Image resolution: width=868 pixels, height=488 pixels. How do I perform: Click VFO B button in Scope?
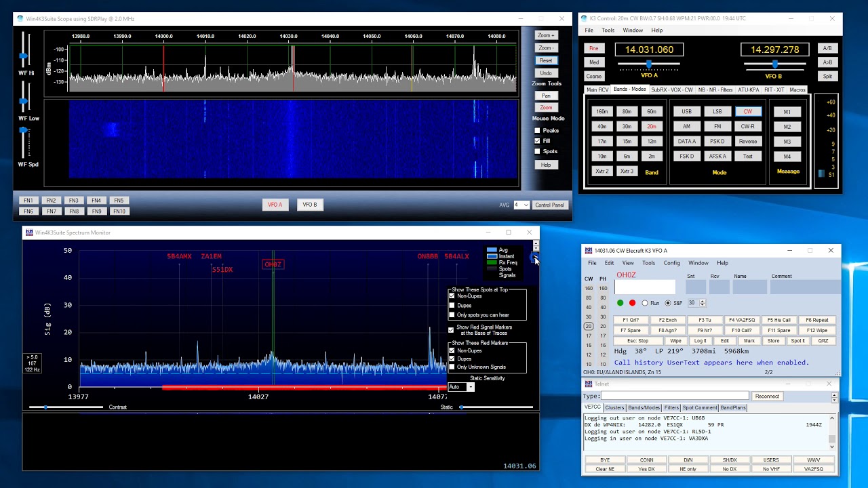click(x=310, y=205)
